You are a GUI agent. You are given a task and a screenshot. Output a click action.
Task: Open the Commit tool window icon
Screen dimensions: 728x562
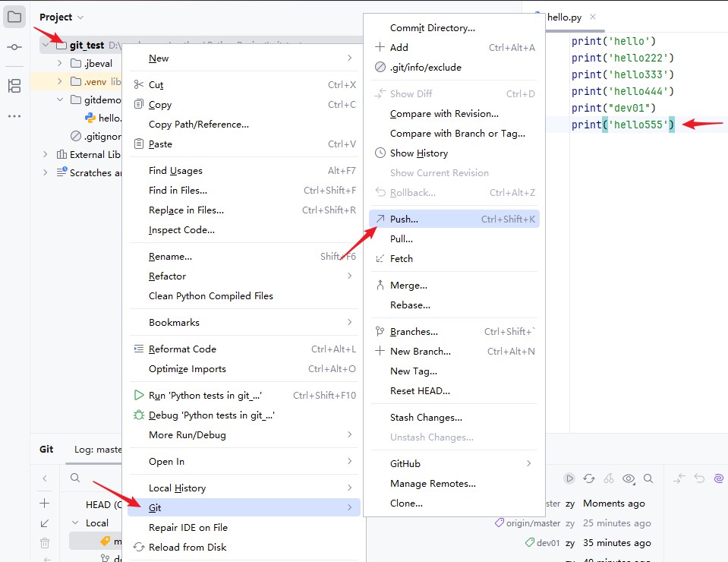click(x=14, y=47)
